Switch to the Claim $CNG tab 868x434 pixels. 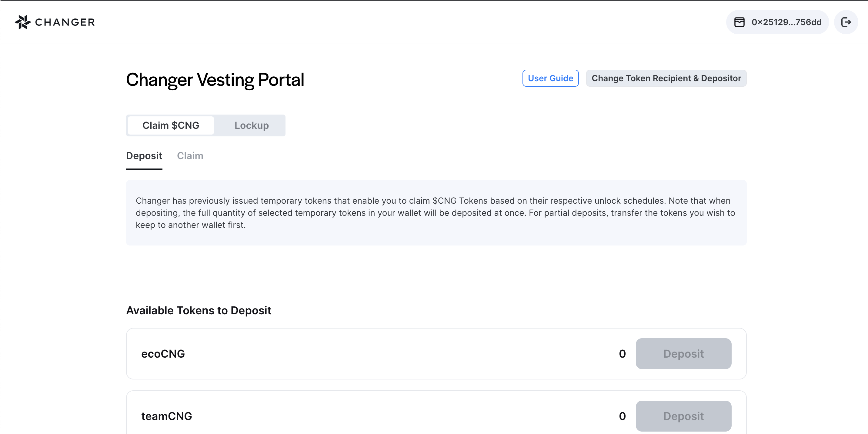click(171, 125)
